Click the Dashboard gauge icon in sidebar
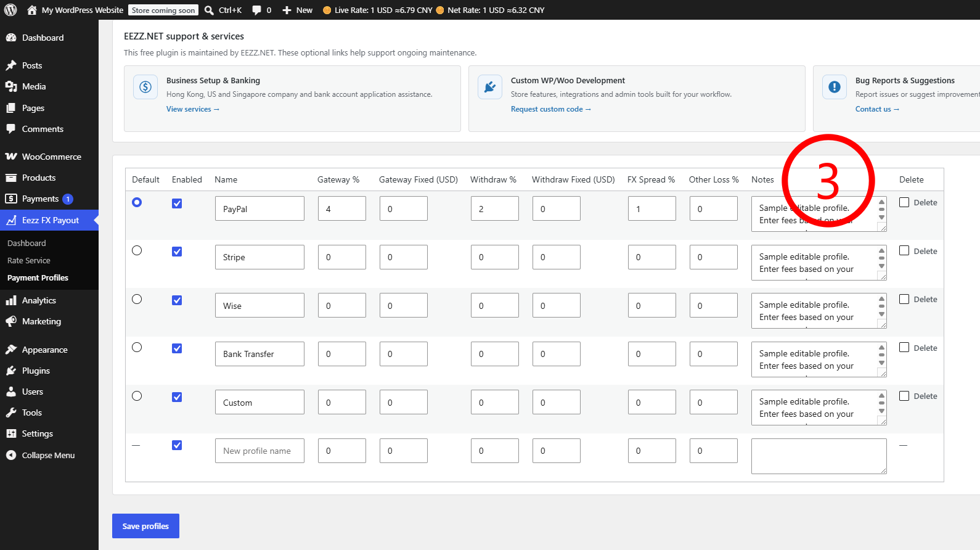 point(11,38)
